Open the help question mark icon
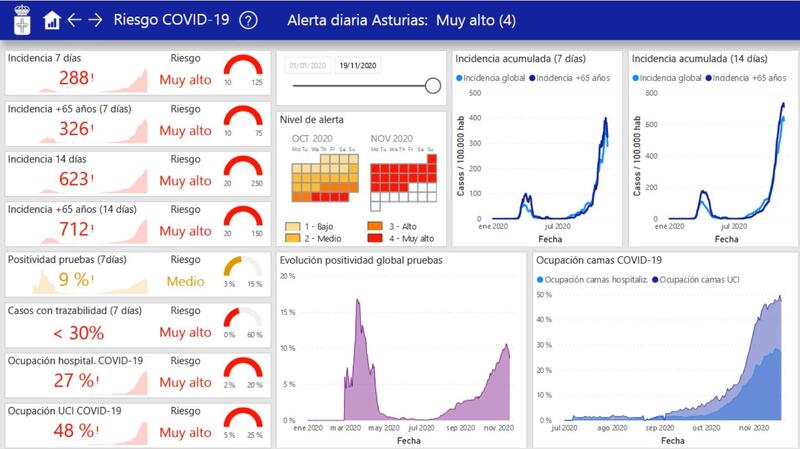Screen dimensions: 800x449 point(249,20)
